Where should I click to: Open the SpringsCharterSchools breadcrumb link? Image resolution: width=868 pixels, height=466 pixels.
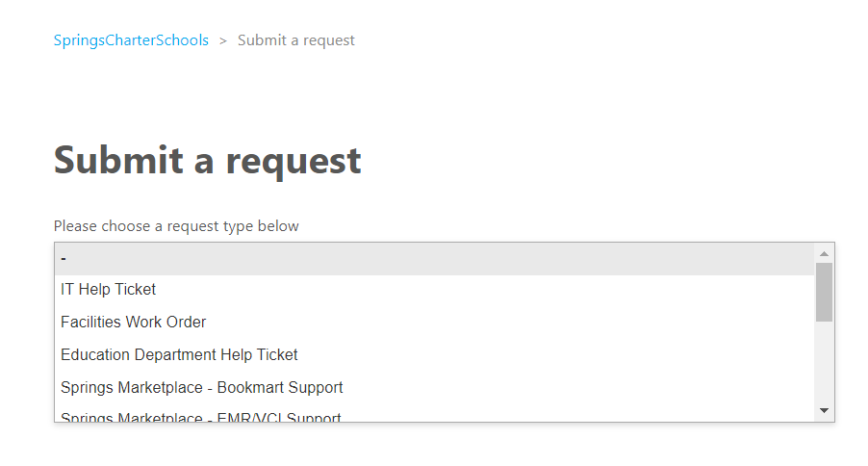click(131, 40)
